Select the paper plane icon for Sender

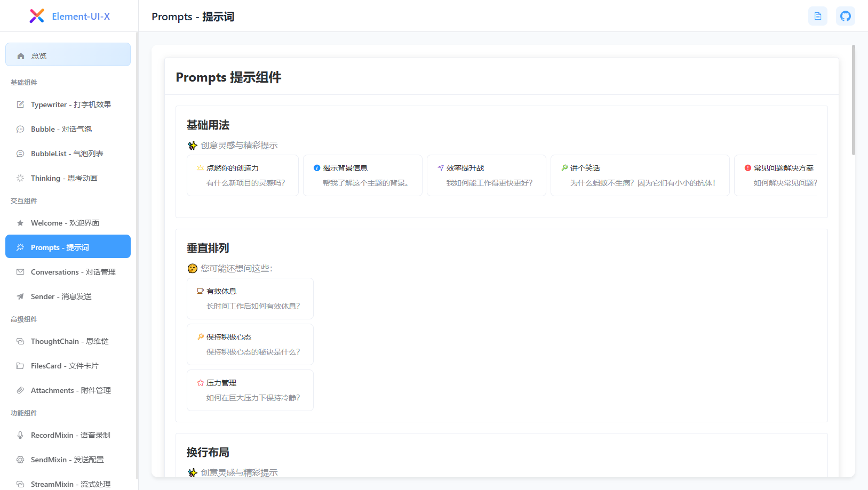(20, 296)
